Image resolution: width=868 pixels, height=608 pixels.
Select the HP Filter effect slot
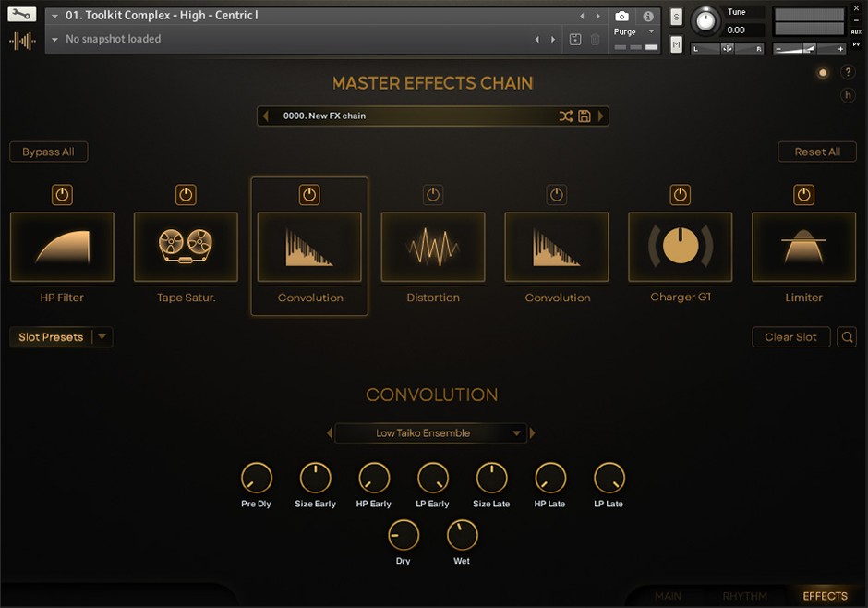click(x=61, y=247)
